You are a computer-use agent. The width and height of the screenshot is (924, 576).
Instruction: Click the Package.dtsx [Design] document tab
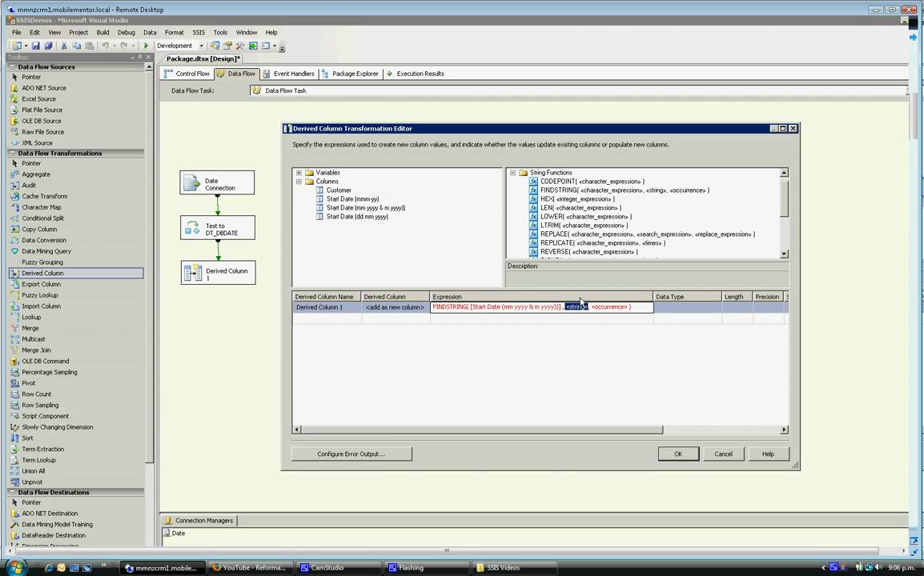(203, 58)
